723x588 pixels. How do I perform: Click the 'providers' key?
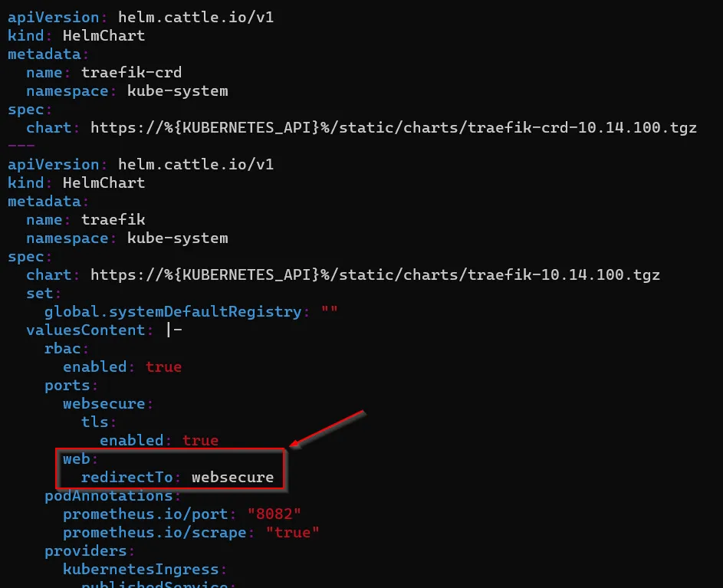86,551
